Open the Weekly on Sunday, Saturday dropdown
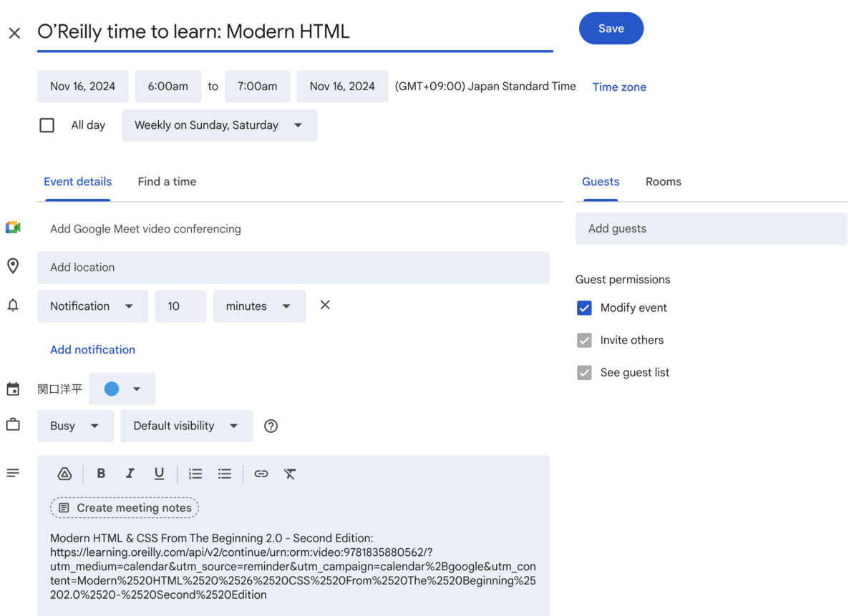Image resolution: width=859 pixels, height=616 pixels. pyautogui.click(x=219, y=125)
